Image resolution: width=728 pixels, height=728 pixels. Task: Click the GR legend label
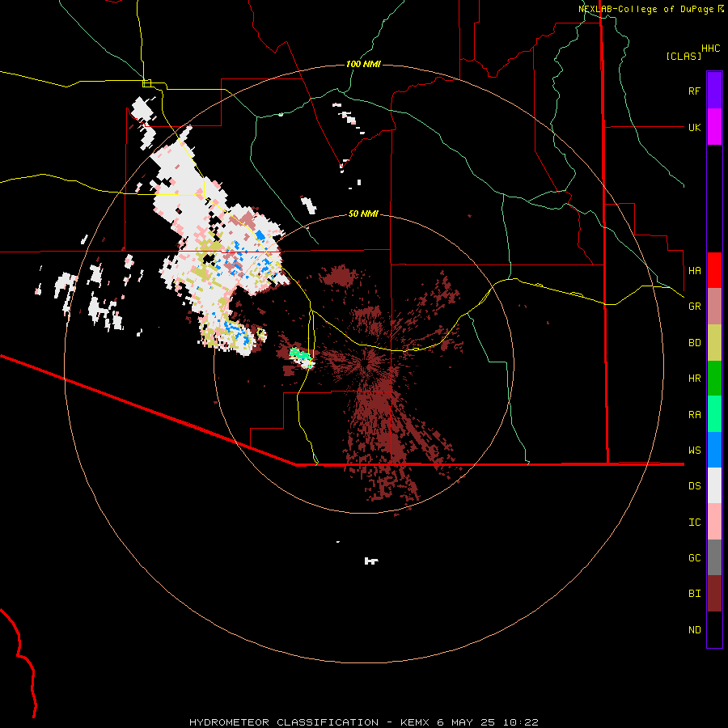pos(694,307)
